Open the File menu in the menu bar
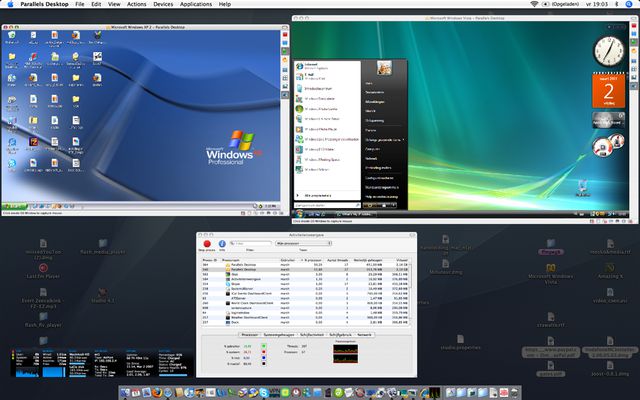Image resolution: width=640 pixels, height=400 pixels. pos(80,4)
